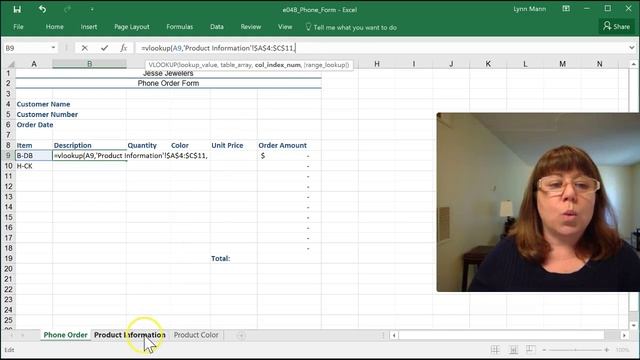The width and height of the screenshot is (640, 360).
Task: Click the zoom in plus button
Action: [x=607, y=350]
